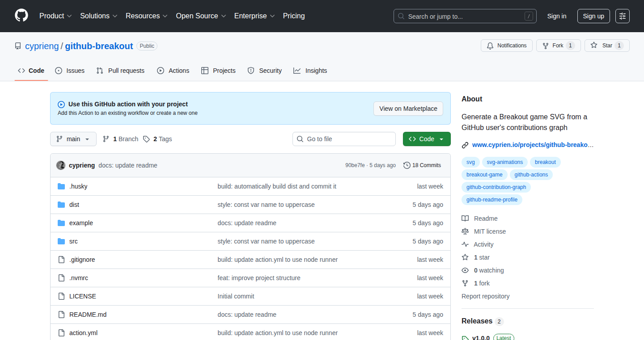Focus the 'Search or jump to' field

[465, 16]
